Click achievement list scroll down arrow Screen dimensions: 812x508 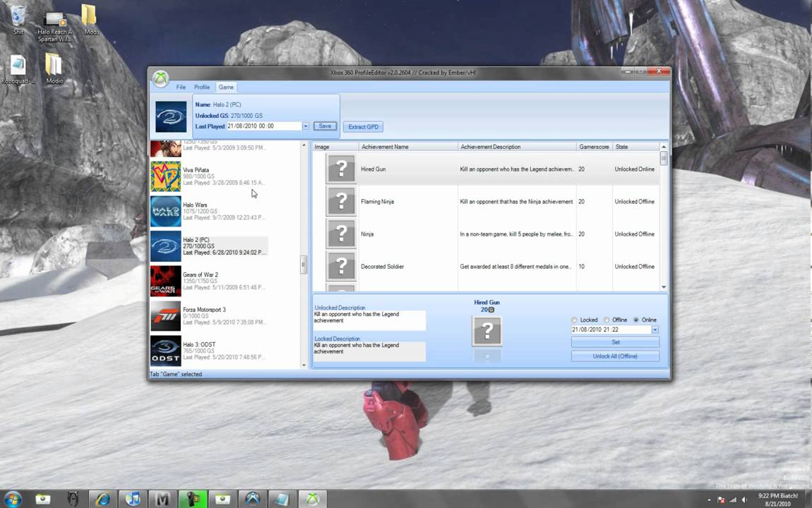click(664, 287)
